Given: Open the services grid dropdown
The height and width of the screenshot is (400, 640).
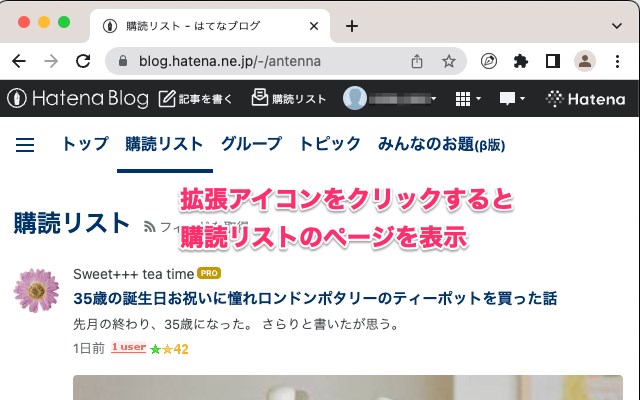Looking at the screenshot, I should [x=468, y=99].
